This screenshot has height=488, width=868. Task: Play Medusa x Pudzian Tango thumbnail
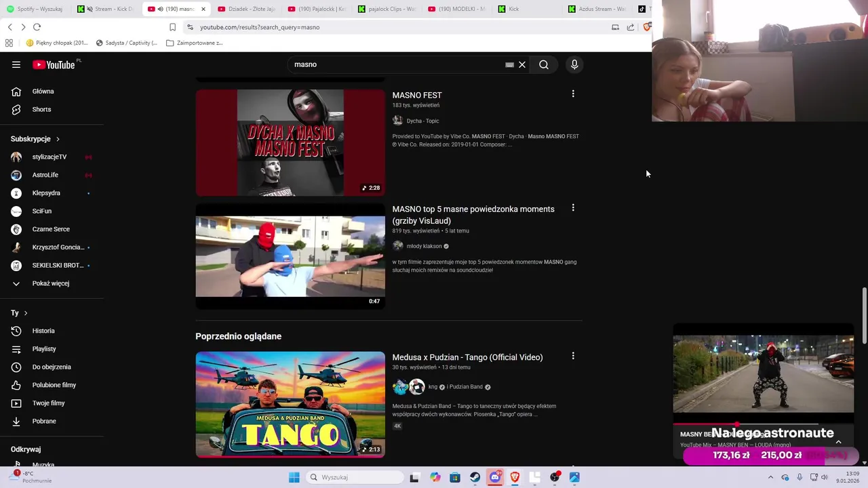point(290,404)
